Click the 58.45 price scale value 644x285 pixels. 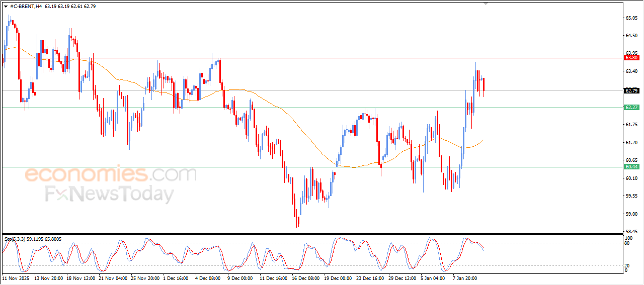click(x=631, y=232)
